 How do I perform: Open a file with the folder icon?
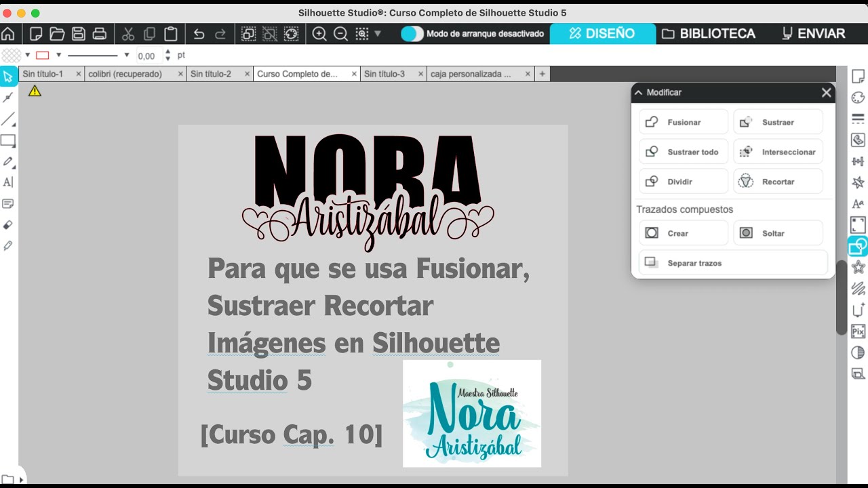[x=57, y=33]
